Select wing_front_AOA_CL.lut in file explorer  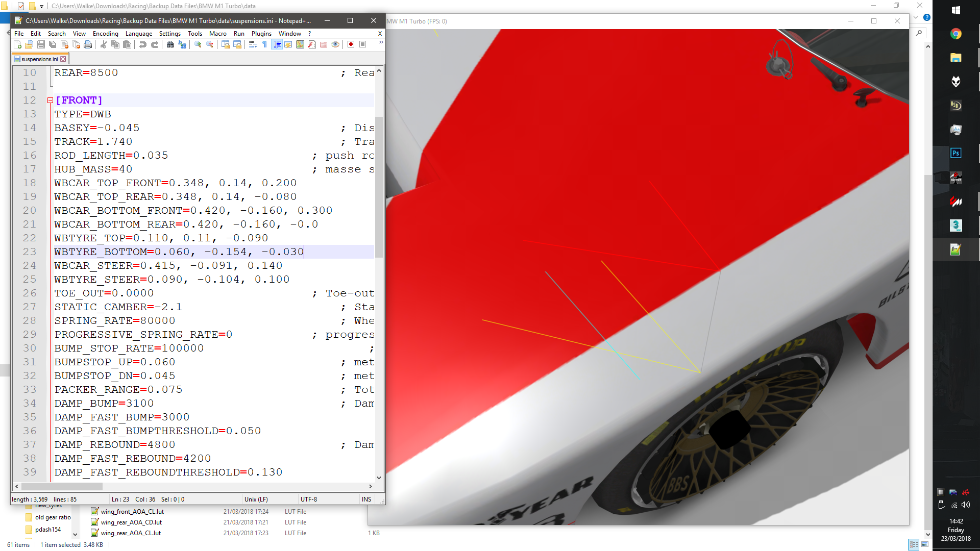point(132,512)
